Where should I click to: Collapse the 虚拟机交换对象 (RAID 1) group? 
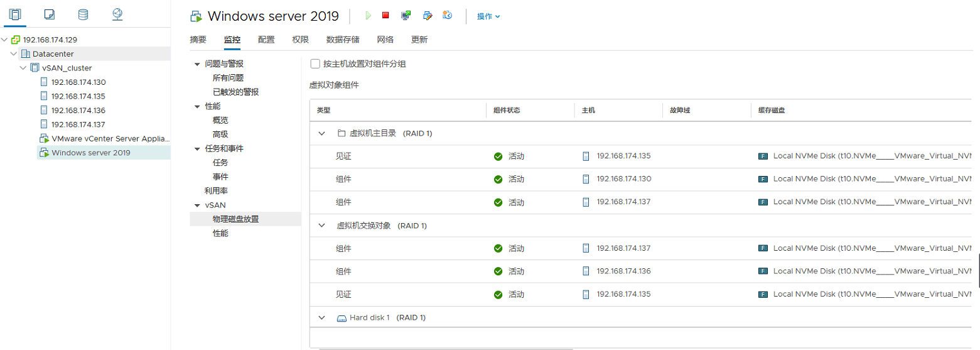click(x=322, y=226)
